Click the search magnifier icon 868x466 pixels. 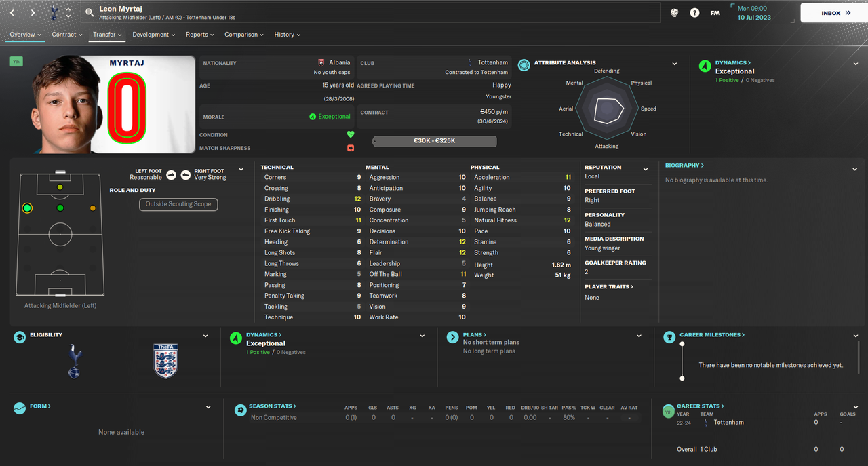click(x=90, y=12)
